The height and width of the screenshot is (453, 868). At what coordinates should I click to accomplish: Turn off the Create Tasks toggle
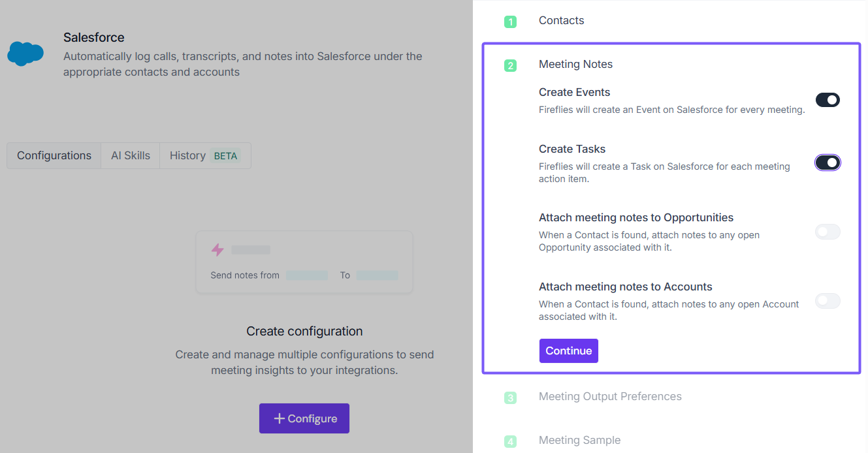pyautogui.click(x=828, y=163)
